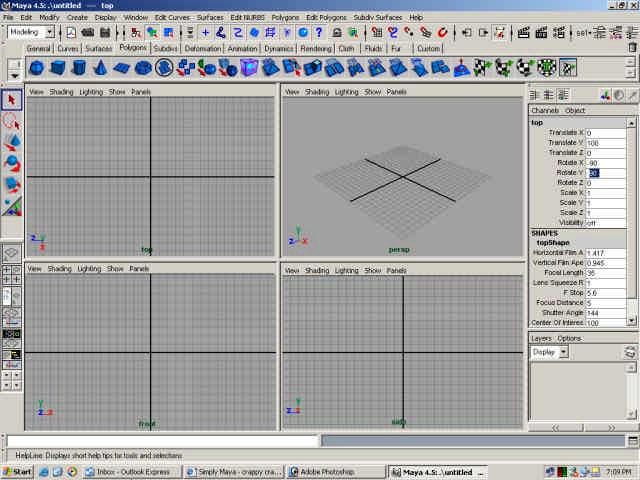The width and height of the screenshot is (640, 480).
Task: Pick the Scale tool in toolbox
Action: tap(12, 184)
